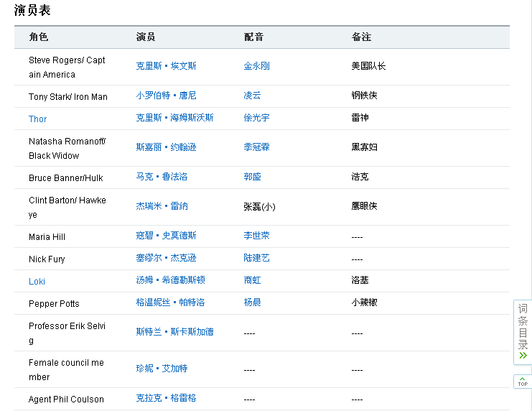Select the Steve Rogers/ Captain America cell
The image size is (532, 411).
coord(67,68)
